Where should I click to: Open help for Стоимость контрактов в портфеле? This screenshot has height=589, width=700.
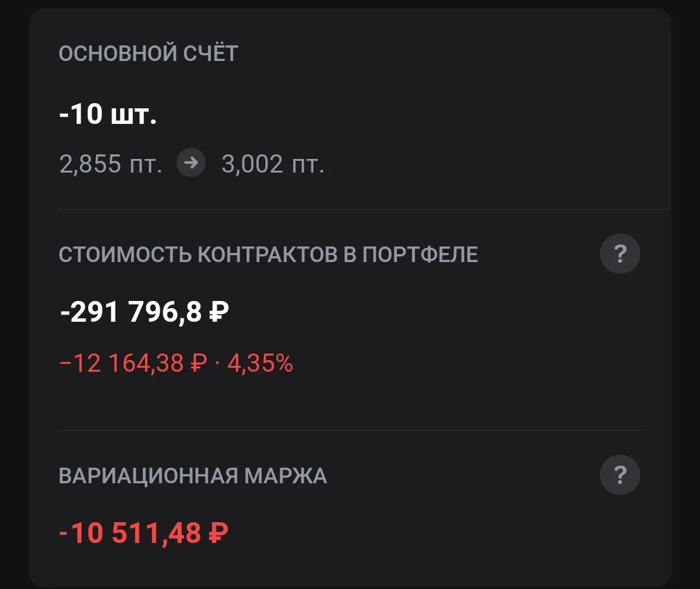point(620,254)
